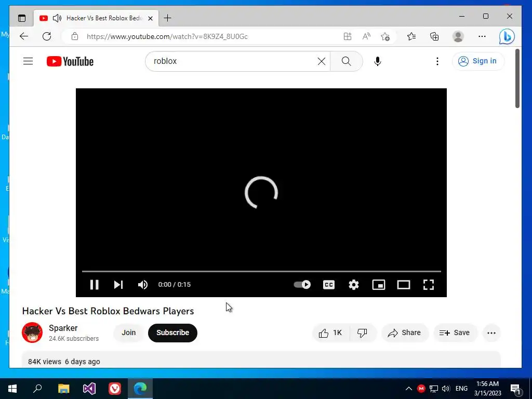The width and height of the screenshot is (532, 399).
Task: Open the apps available icon in address bar
Action: coord(348,36)
